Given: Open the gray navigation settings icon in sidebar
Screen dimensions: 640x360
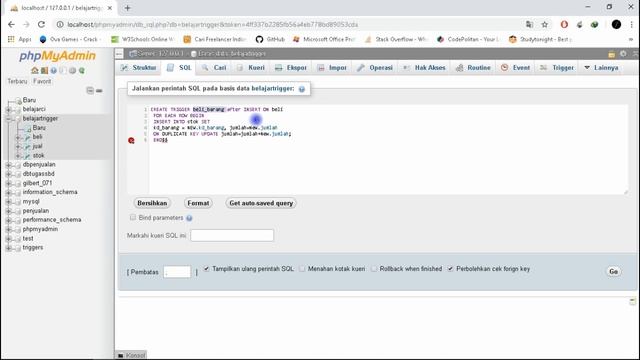Looking at the screenshot, I should point(72,71).
